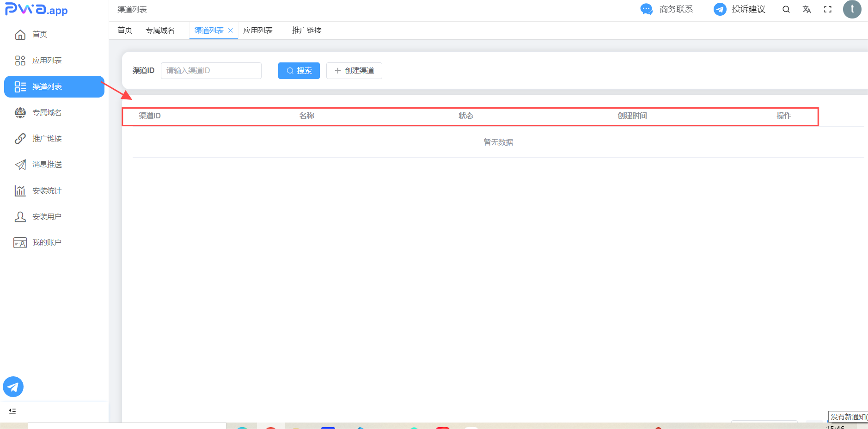The image size is (868, 429).
Task: Switch to the 应用列表 tab
Action: point(258,31)
